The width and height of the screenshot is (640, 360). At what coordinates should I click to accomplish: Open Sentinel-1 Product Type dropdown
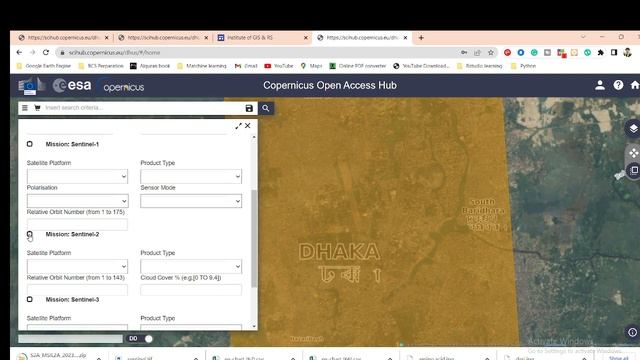(x=191, y=176)
